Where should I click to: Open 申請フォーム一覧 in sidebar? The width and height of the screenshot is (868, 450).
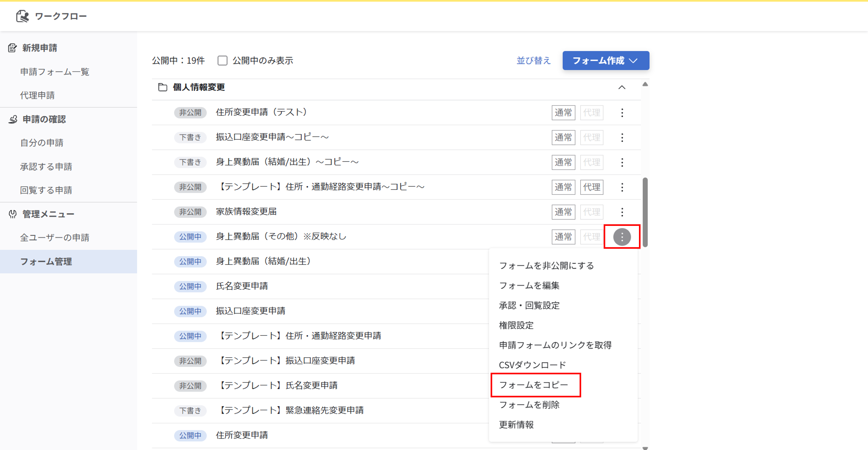(x=55, y=72)
